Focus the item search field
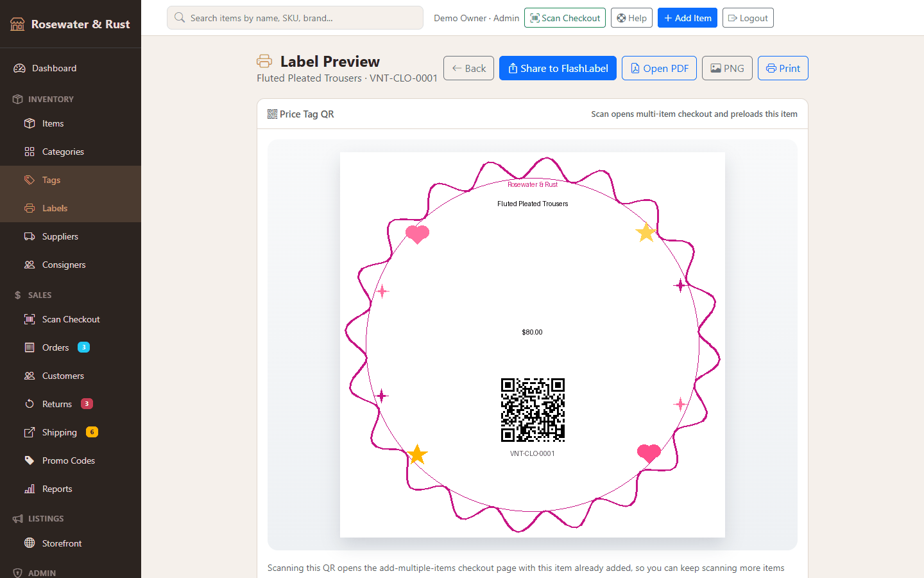 (295, 18)
